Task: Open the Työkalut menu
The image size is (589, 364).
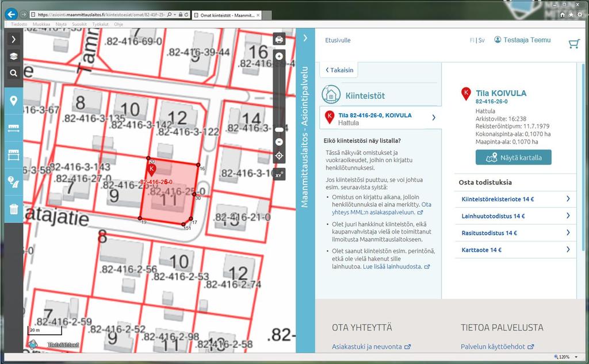Action: click(100, 24)
